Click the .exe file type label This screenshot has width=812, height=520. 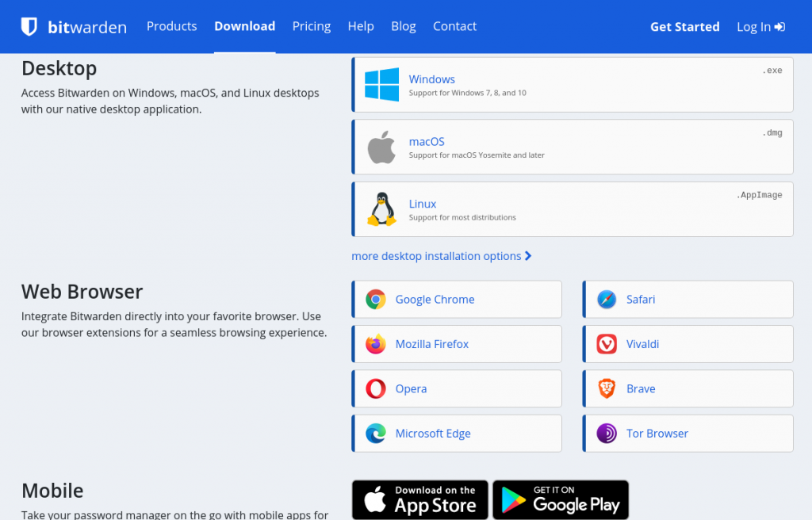(772, 71)
